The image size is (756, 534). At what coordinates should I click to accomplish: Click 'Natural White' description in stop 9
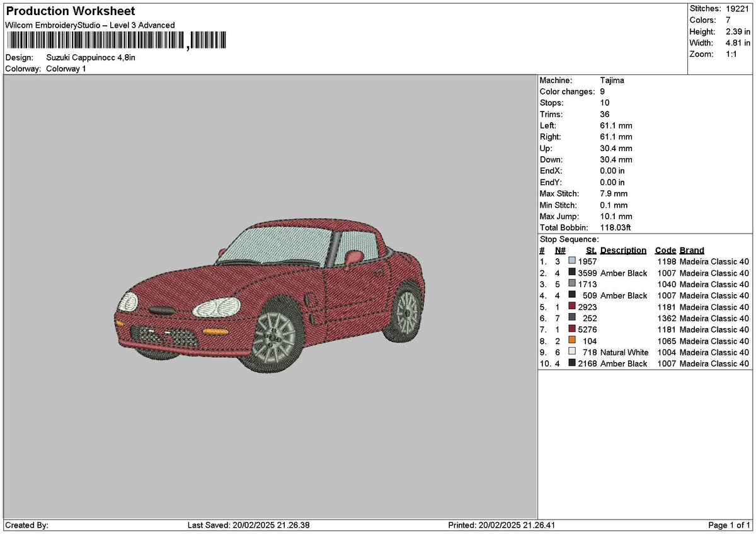624,352
